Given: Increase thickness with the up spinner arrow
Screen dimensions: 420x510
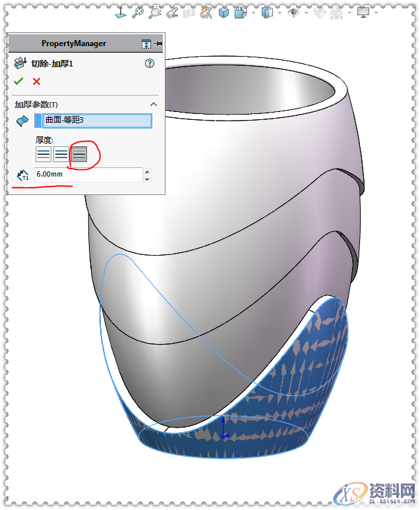Looking at the screenshot, I should pos(147,171).
